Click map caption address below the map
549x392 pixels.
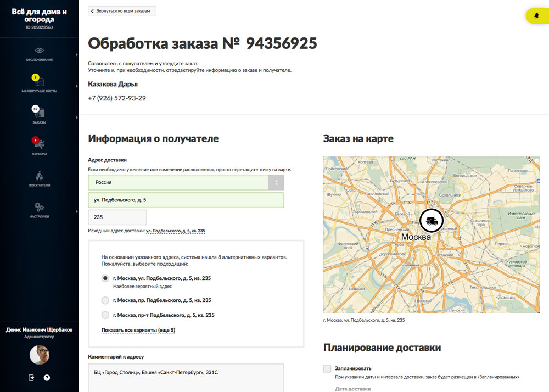(364, 320)
